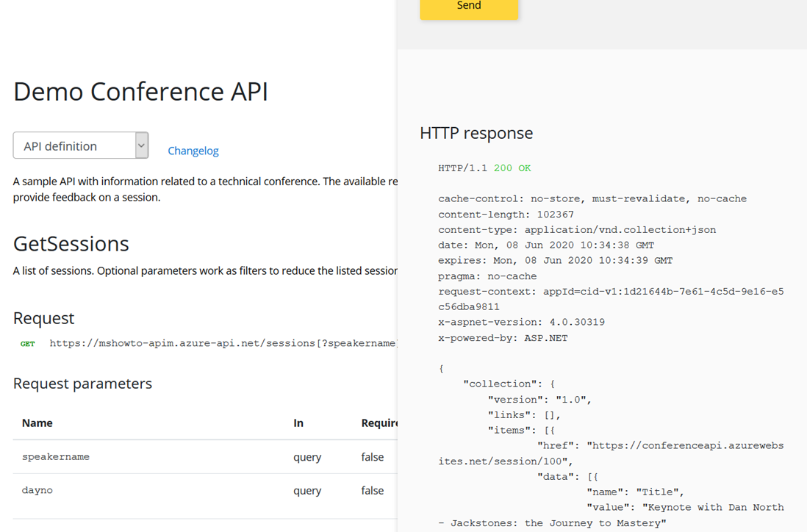Viewport: 807px width, 532px height.
Task: Click the x-aspnet-version header line
Action: tap(521, 323)
